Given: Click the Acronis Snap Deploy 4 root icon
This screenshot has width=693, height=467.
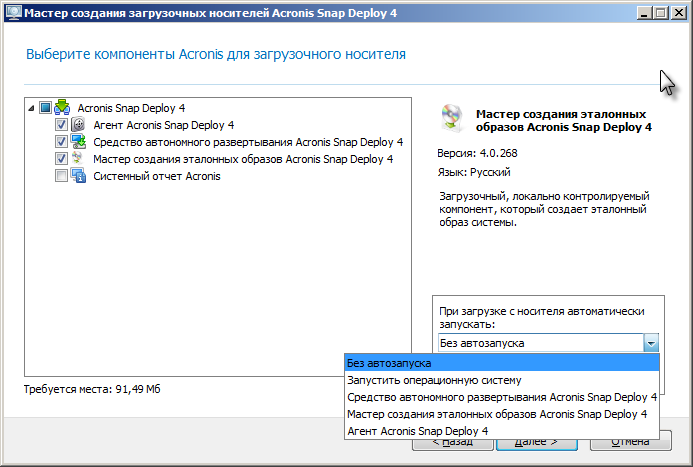Looking at the screenshot, I should click(62, 107).
